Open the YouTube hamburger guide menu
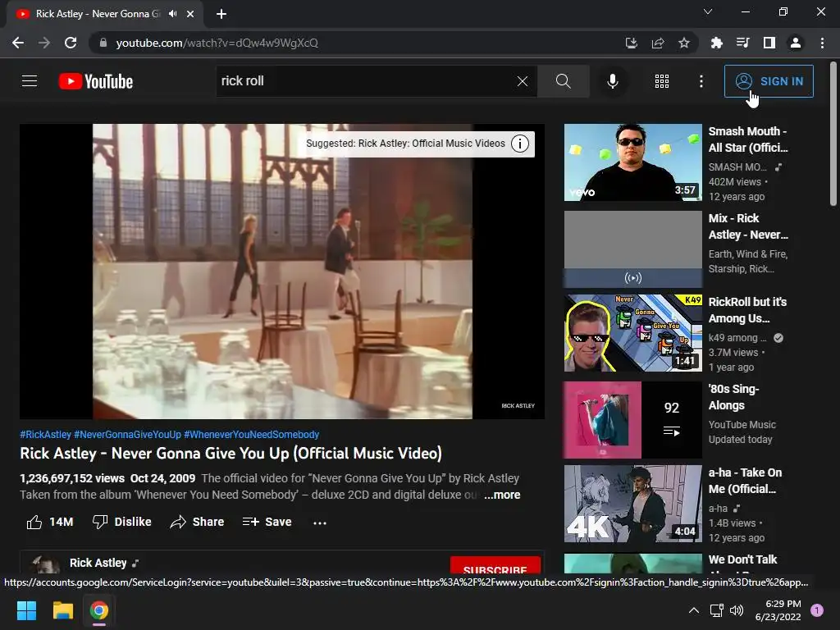This screenshot has height=630, width=840. [30, 81]
